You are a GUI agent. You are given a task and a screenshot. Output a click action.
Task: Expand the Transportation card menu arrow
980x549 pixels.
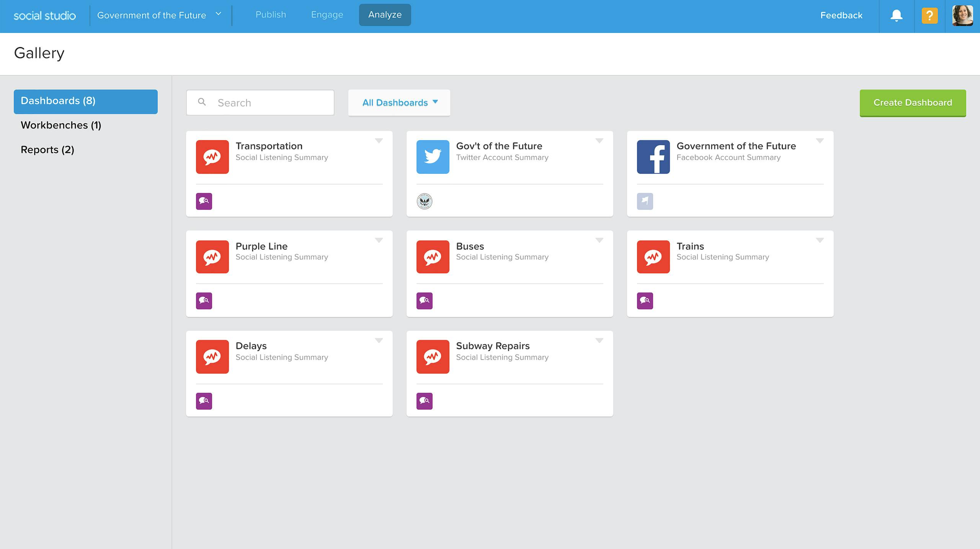(x=379, y=141)
